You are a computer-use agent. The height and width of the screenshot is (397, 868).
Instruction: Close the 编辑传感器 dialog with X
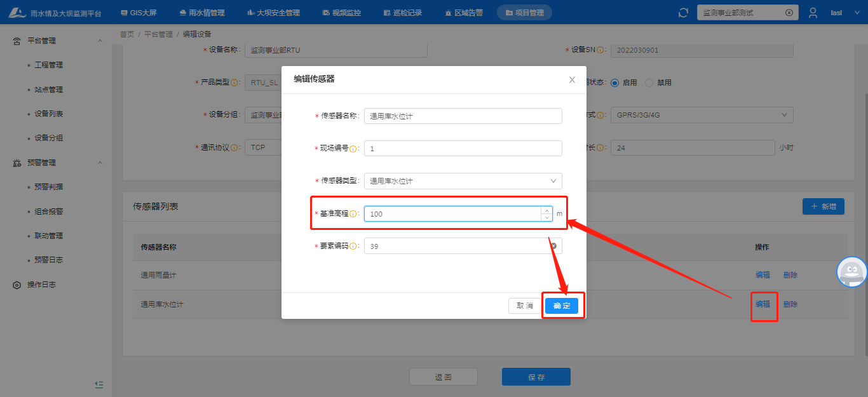click(x=572, y=79)
